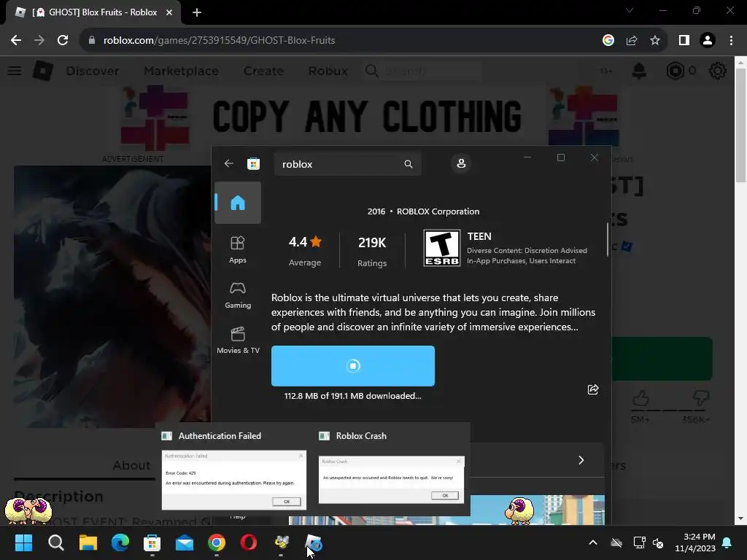This screenshot has width=747, height=560.
Task: Click the Google icon in address bar
Action: [608, 40]
